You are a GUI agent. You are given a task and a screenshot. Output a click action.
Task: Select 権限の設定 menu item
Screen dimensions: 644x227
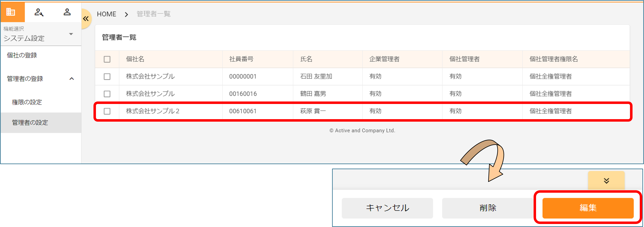[27, 102]
